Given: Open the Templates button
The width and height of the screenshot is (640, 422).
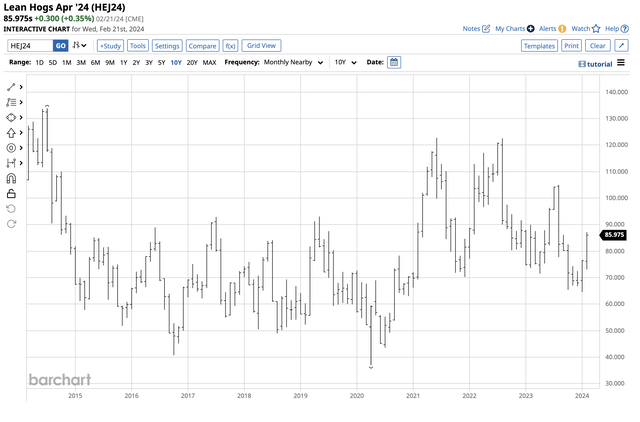Looking at the screenshot, I should (x=539, y=46).
